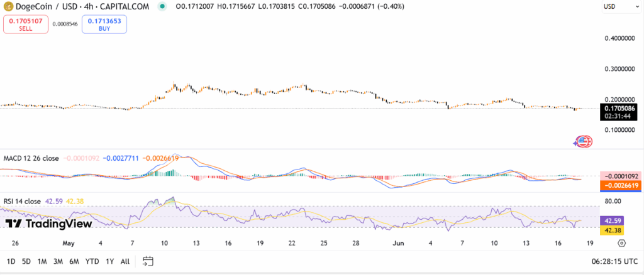Click the DogeCoin symbol logo icon
The image size is (644, 275).
[x=8, y=6]
